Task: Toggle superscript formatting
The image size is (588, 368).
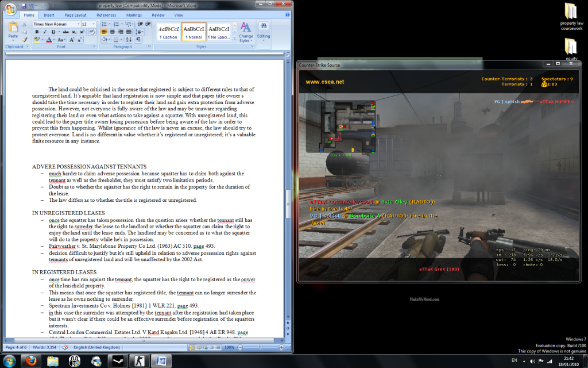Action: 82,32
